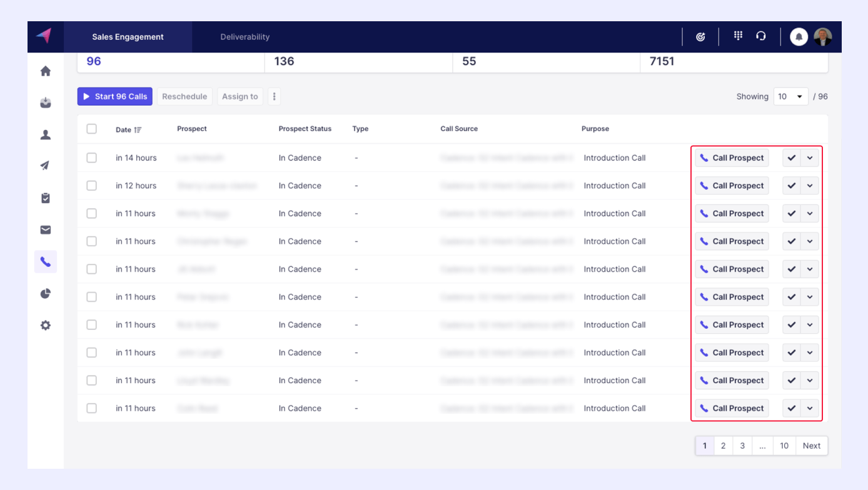
Task: Click the notification bell icon
Action: pyautogui.click(x=799, y=37)
